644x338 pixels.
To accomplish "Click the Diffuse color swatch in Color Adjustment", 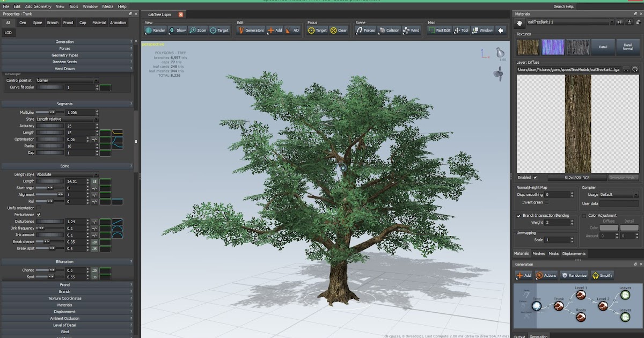I will (608, 227).
